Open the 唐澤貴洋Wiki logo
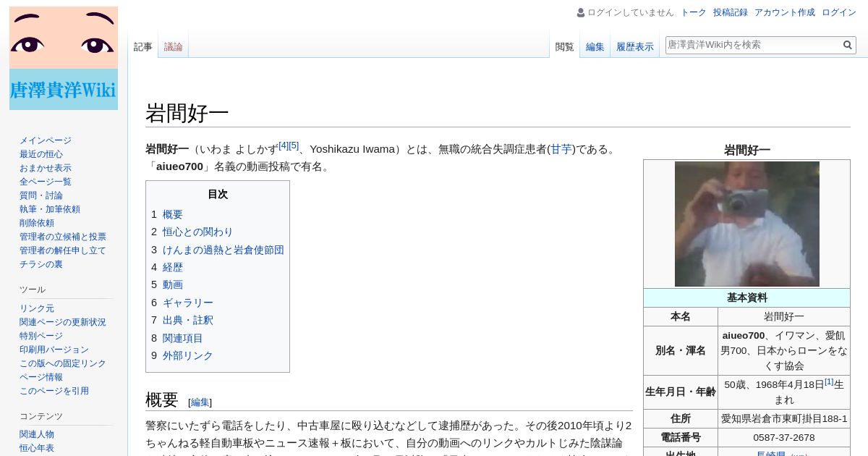 (x=64, y=58)
